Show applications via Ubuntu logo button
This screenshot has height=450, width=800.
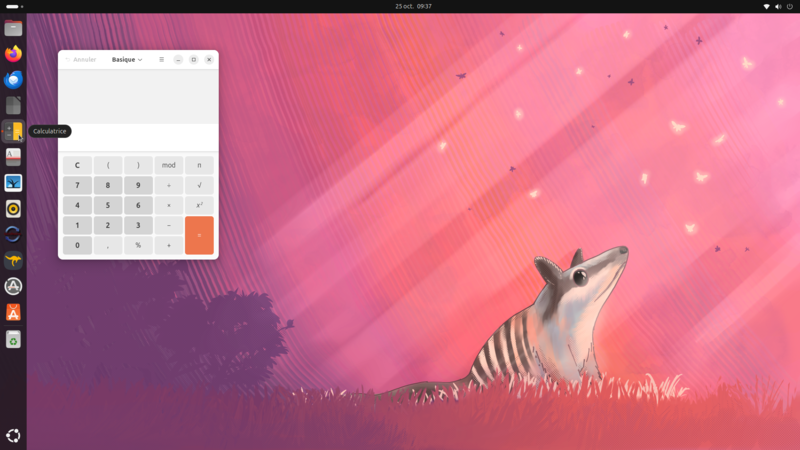click(13, 435)
